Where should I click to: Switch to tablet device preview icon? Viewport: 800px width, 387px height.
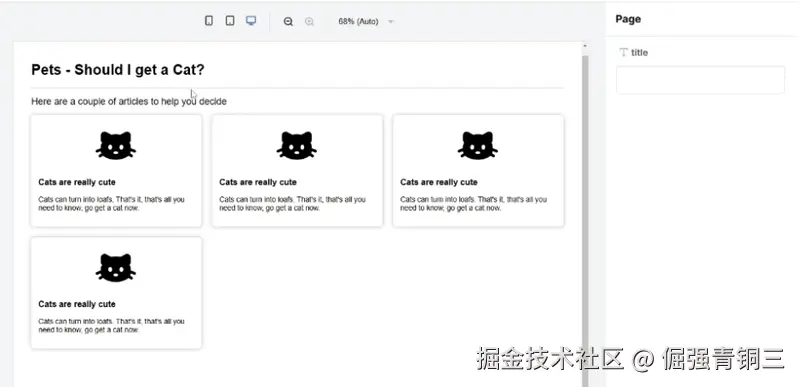230,21
